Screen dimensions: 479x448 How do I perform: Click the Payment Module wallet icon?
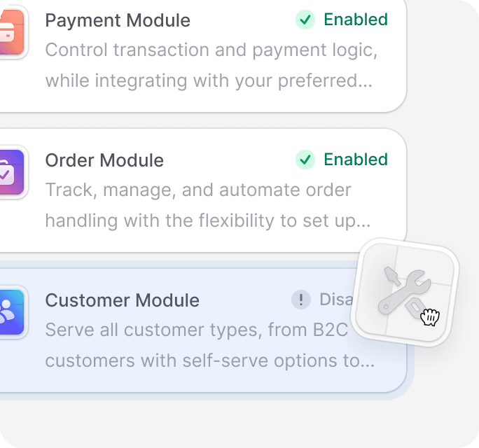click(12, 32)
